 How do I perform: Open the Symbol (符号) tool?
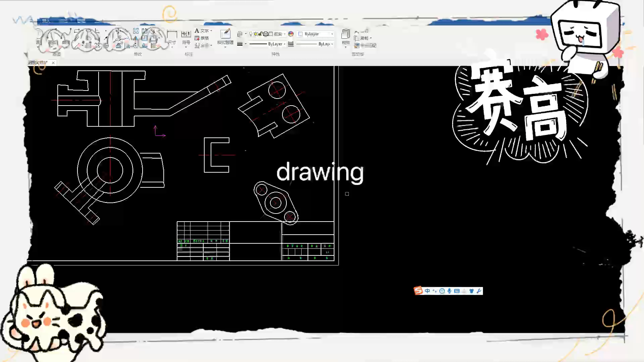pyautogui.click(x=186, y=38)
